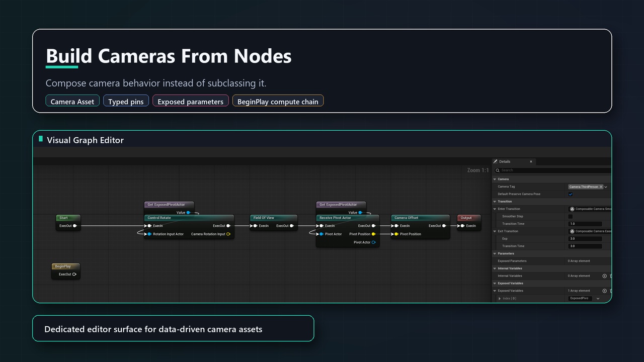Collapse the Exit Transition row
This screenshot has height=362, width=644.
coord(495,231)
